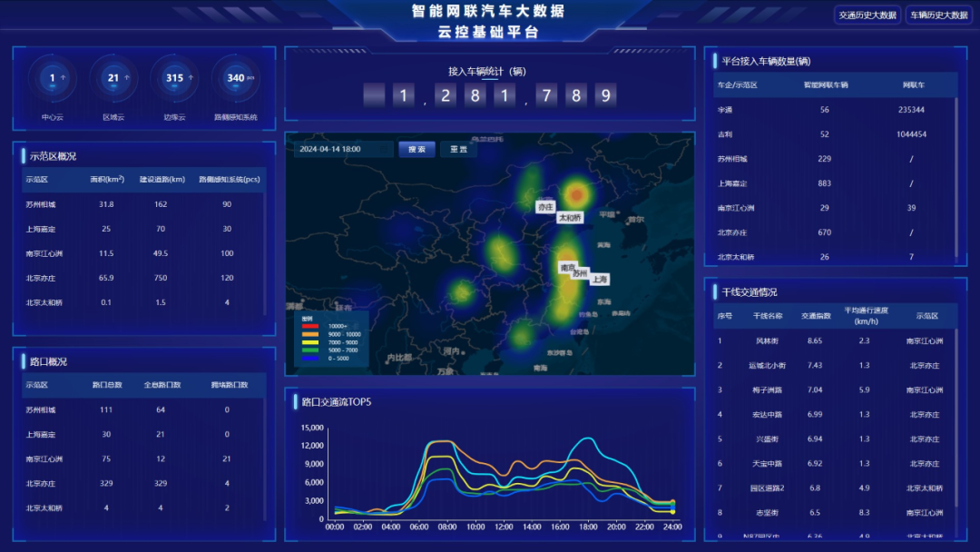Click the 重置 reset button
The height and width of the screenshot is (552, 980).
coord(458,150)
